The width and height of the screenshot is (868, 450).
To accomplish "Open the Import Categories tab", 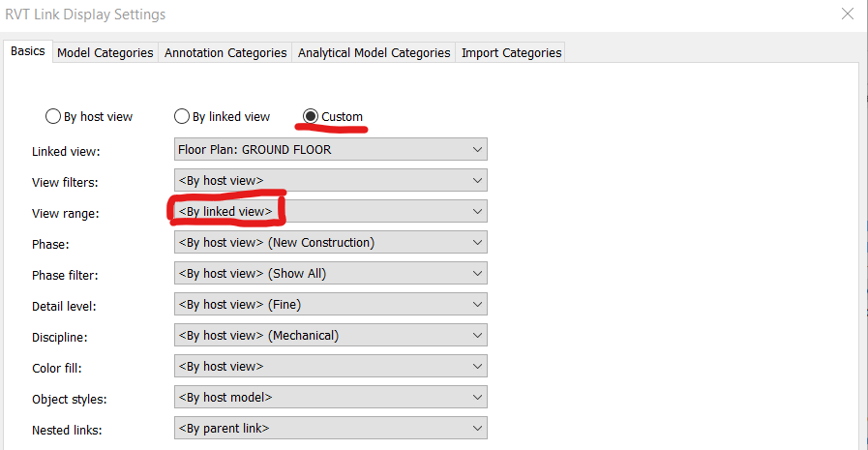I will (x=511, y=52).
